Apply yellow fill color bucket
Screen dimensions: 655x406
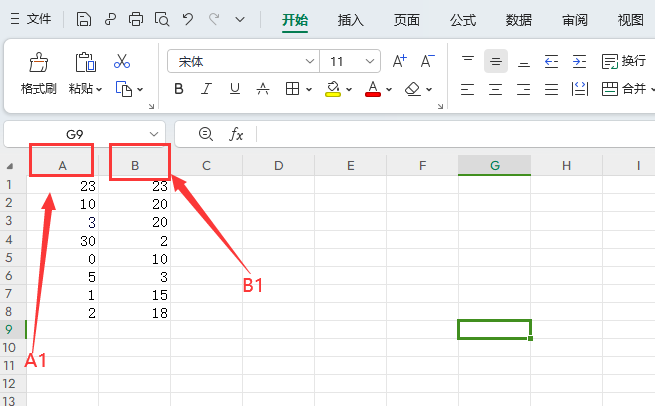(x=333, y=89)
